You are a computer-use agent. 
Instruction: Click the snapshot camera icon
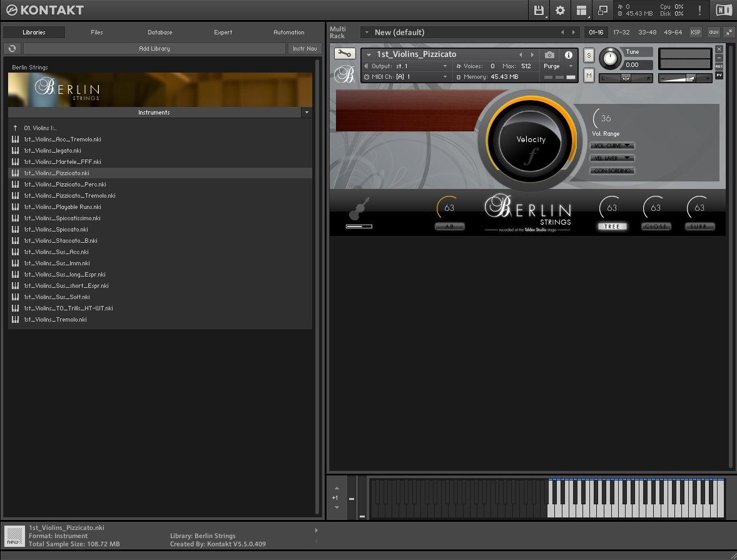[x=549, y=55]
